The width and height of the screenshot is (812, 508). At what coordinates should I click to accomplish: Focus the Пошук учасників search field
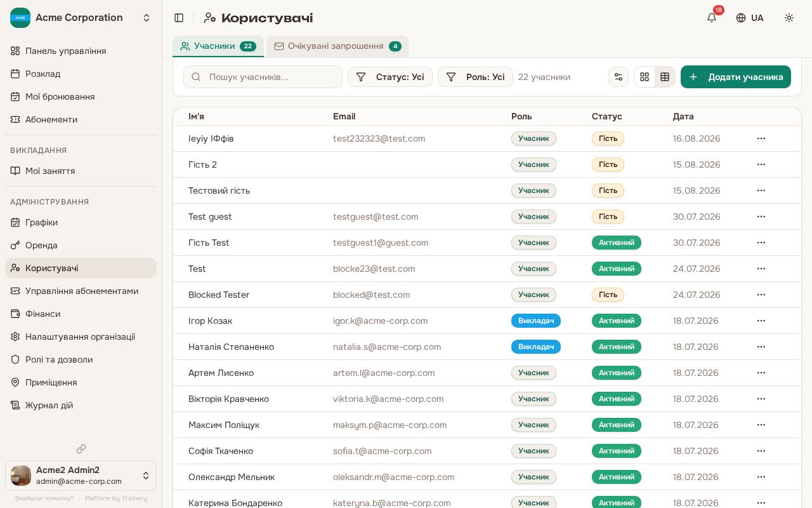(263, 77)
